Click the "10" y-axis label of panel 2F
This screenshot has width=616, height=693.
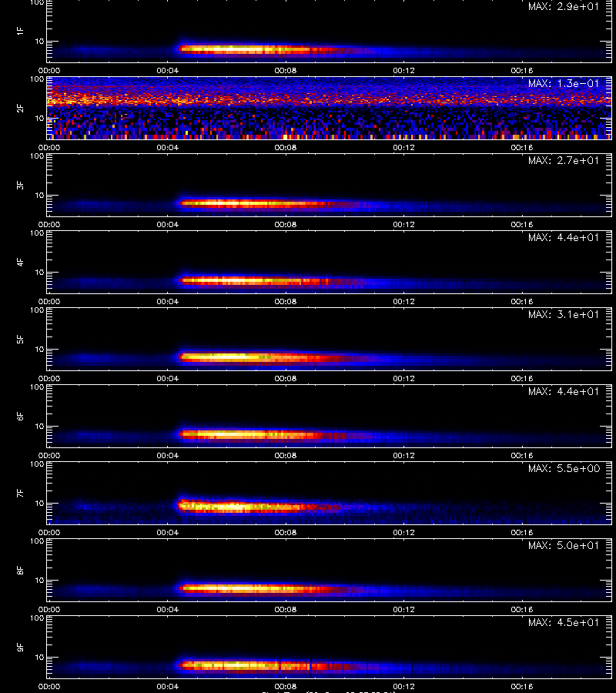point(39,118)
